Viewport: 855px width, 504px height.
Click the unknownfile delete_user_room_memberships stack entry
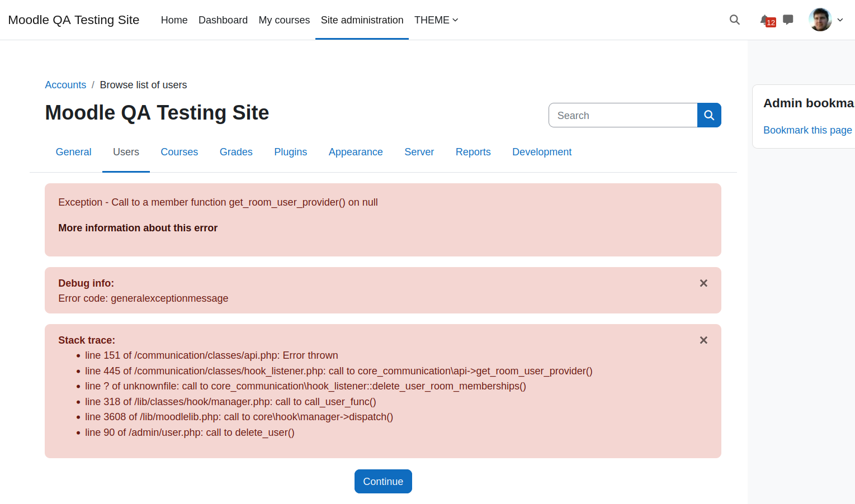point(305,386)
